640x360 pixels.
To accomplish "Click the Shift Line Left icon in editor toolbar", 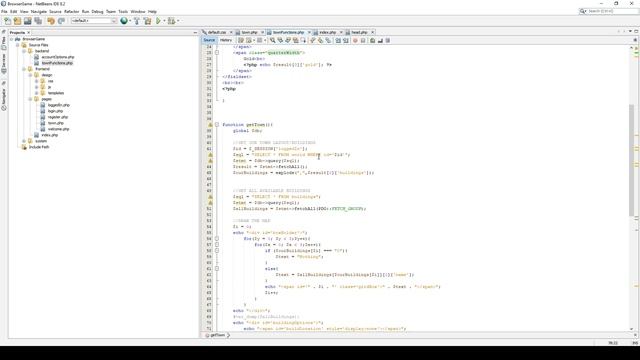I will click(x=338, y=40).
